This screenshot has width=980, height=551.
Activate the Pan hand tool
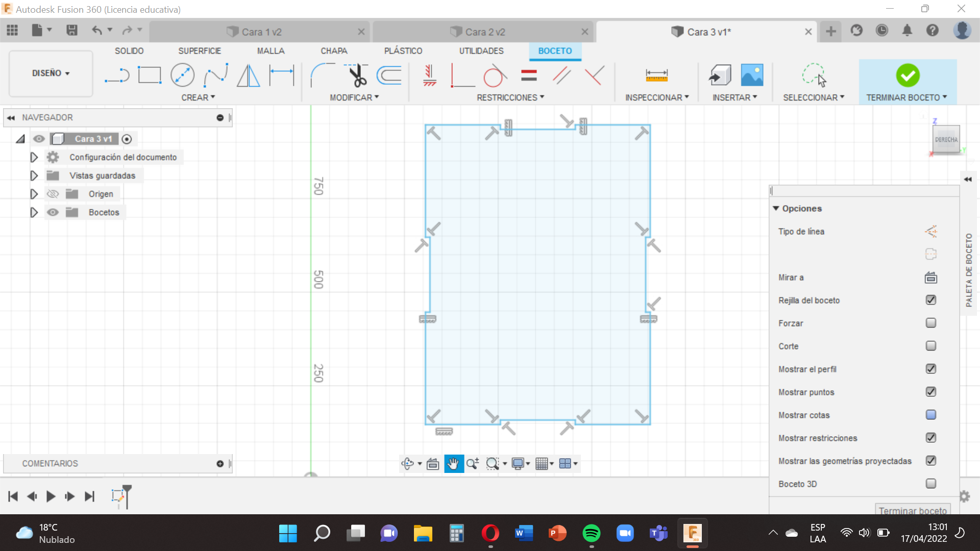click(453, 463)
